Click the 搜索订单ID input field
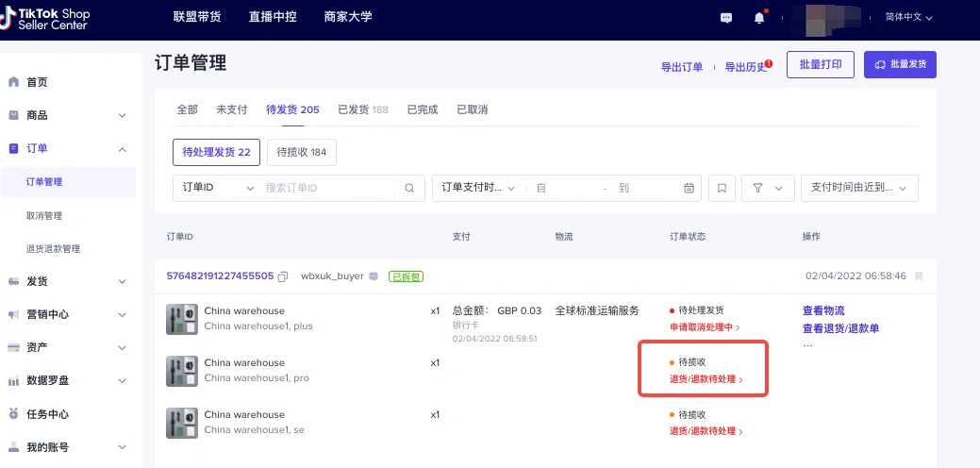Image resolution: width=980 pixels, height=468 pixels. (x=328, y=188)
